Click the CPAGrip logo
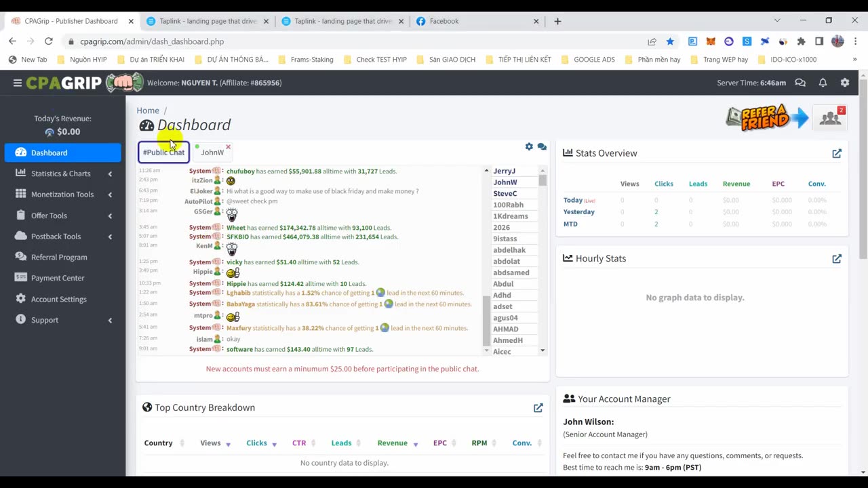 [85, 83]
